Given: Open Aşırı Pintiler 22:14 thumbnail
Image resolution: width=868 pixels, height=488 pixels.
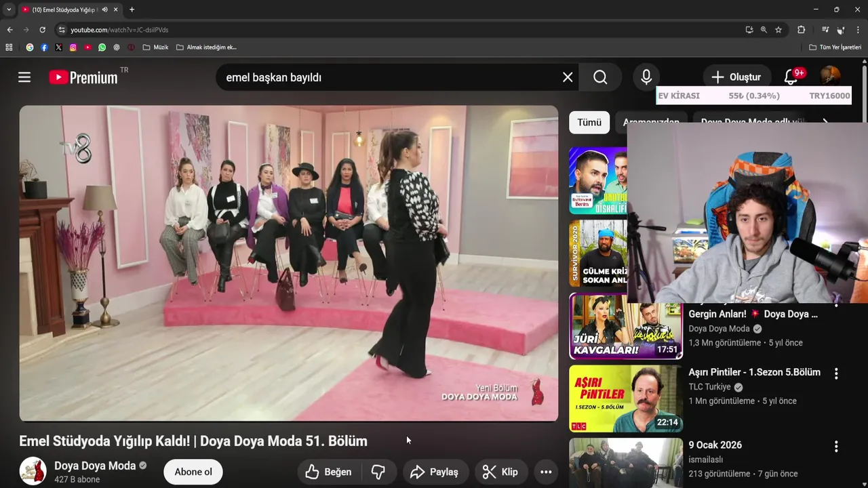Looking at the screenshot, I should click(x=626, y=399).
